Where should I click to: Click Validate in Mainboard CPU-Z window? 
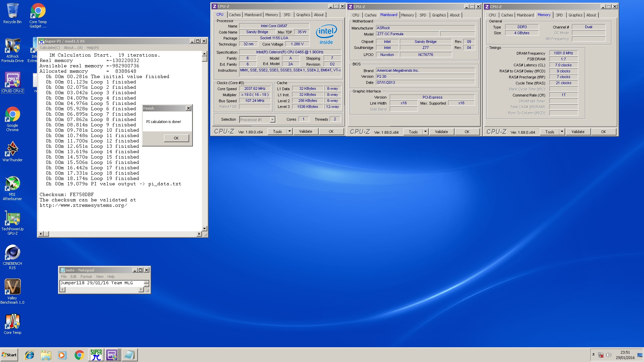click(x=441, y=132)
